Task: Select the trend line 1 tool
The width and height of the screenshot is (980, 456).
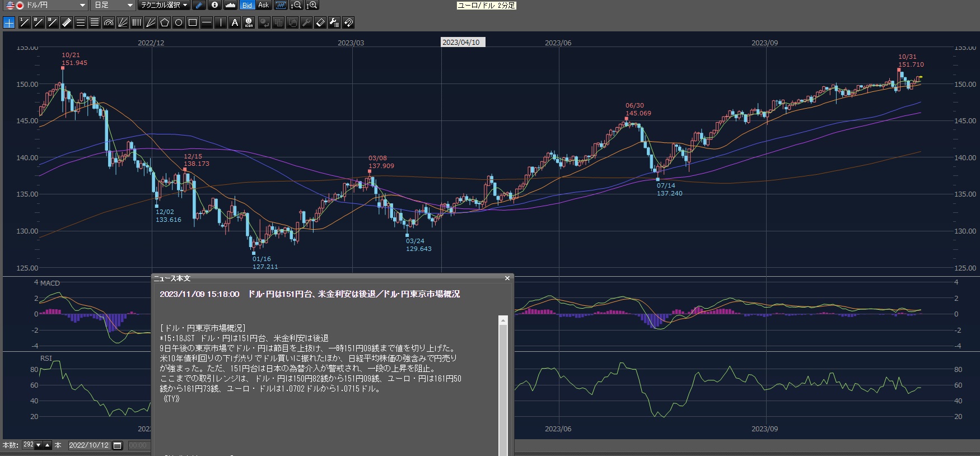Action: [24, 22]
